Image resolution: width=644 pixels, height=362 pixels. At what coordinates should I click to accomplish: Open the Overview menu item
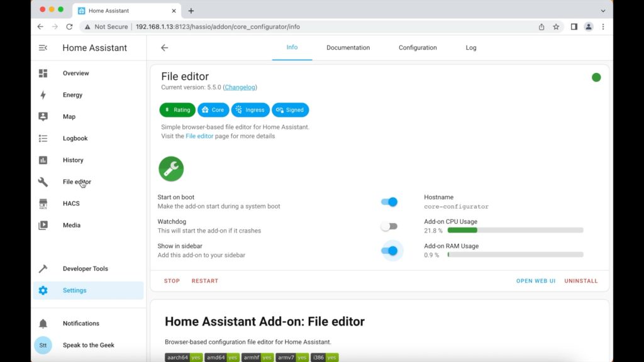[88, 73]
